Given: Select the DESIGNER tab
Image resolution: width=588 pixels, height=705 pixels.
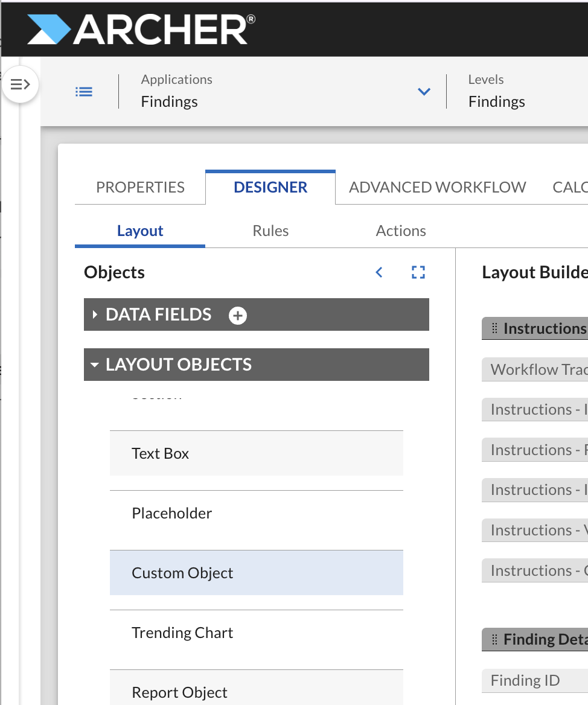Looking at the screenshot, I should (x=270, y=187).
